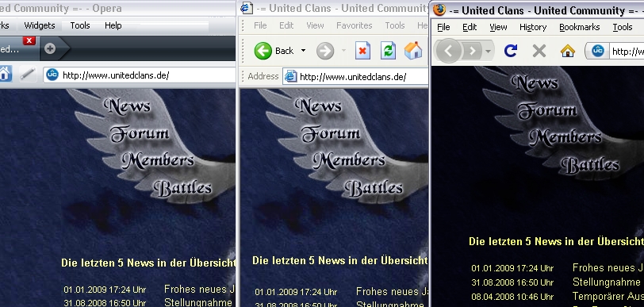This screenshot has width=644, height=307.
Task: Open the Help menu in Opera
Action: 113,25
